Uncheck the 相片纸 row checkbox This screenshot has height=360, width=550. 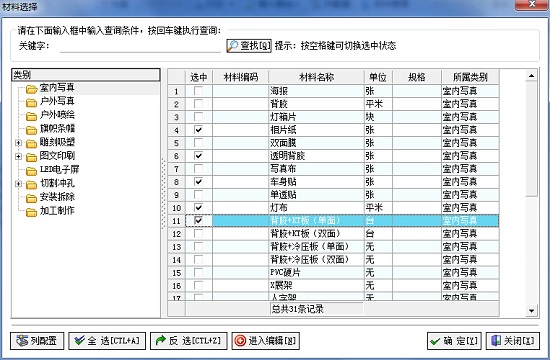click(198, 130)
